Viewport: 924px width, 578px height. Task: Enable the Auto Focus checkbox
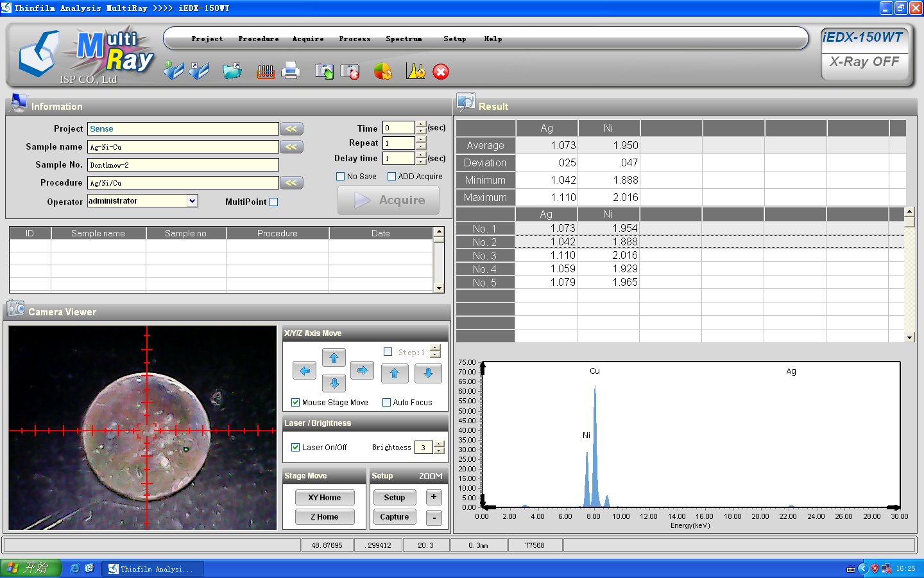pyautogui.click(x=387, y=403)
